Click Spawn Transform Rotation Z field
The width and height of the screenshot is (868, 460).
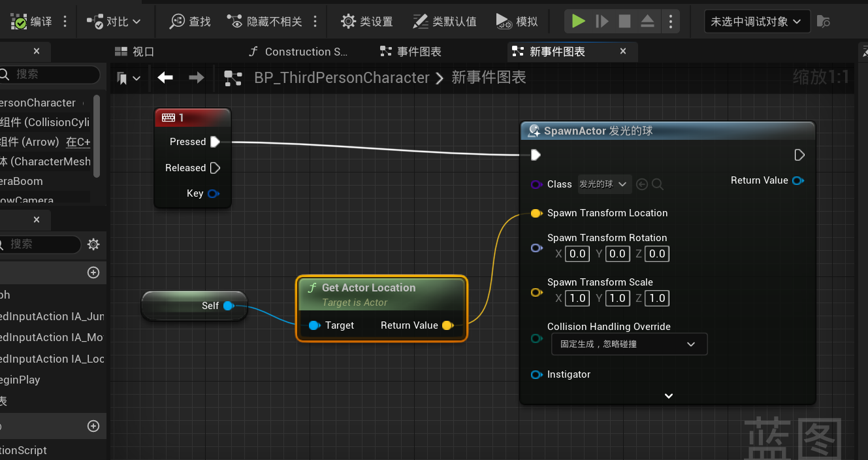pos(657,254)
